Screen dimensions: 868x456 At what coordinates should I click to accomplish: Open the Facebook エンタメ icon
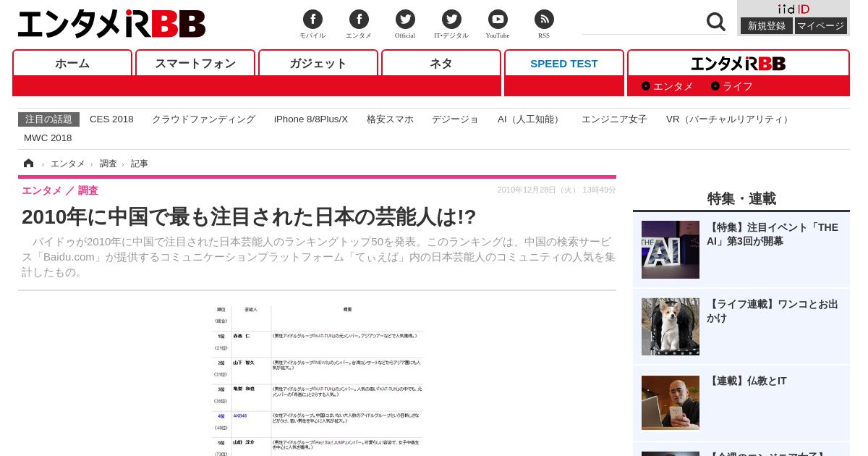point(359,20)
